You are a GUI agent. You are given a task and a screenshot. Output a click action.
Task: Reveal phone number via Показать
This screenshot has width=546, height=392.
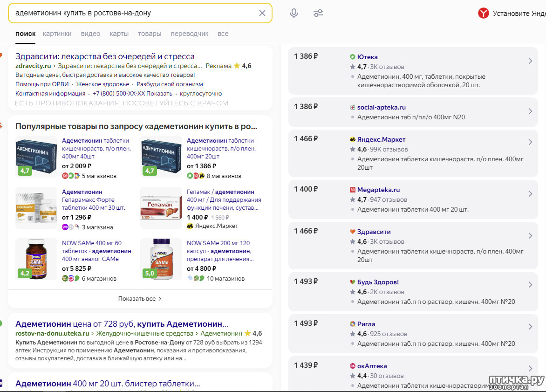pyautogui.click(x=159, y=94)
